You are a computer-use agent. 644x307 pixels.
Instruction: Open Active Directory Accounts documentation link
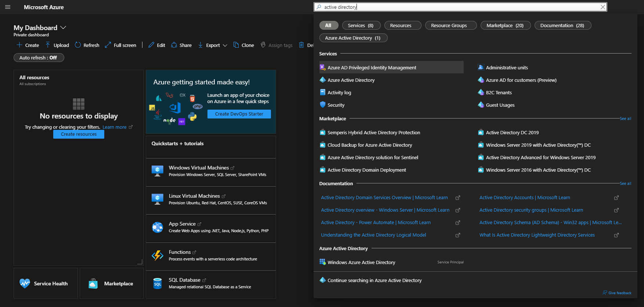(x=525, y=197)
